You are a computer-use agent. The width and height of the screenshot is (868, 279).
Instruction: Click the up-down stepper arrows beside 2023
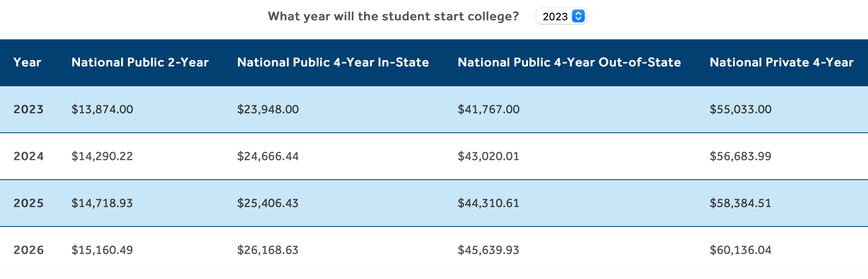[578, 17]
